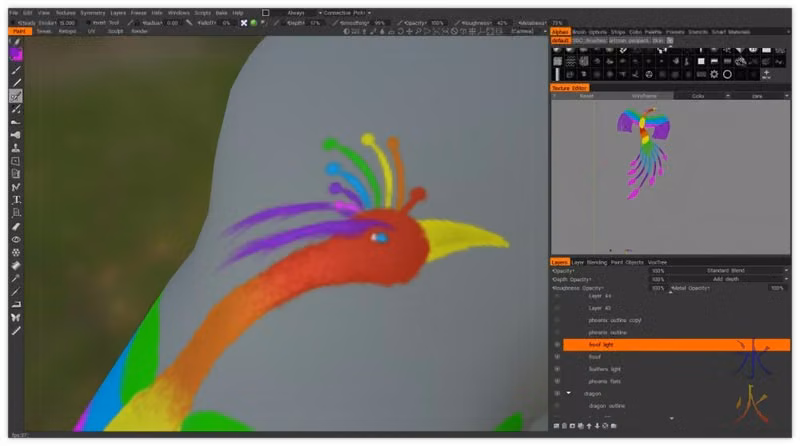Open the File menu
This screenshot has width=800, height=446.
[14, 13]
